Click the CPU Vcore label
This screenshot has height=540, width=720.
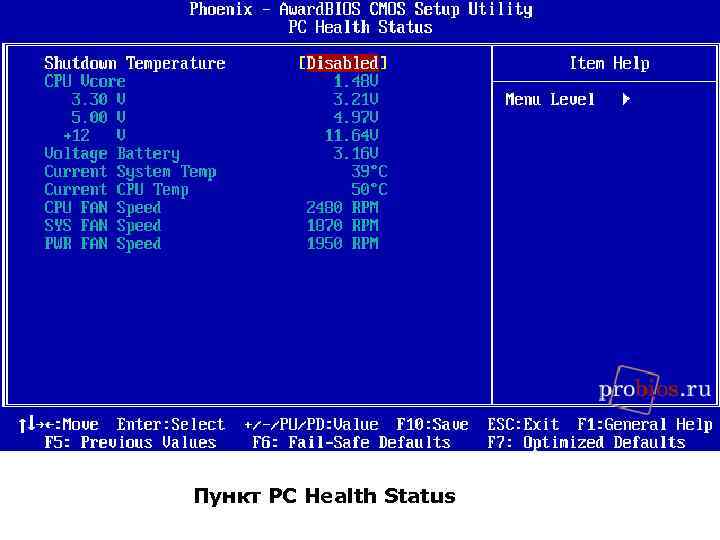pos(85,81)
